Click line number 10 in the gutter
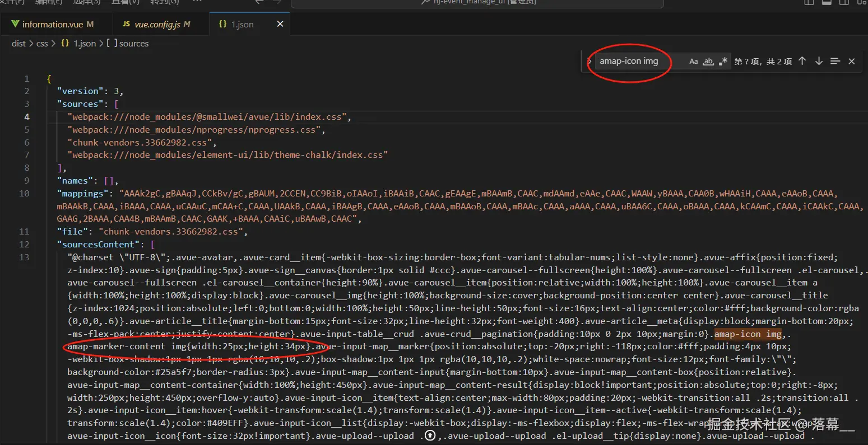The height and width of the screenshot is (445, 868). click(24, 193)
